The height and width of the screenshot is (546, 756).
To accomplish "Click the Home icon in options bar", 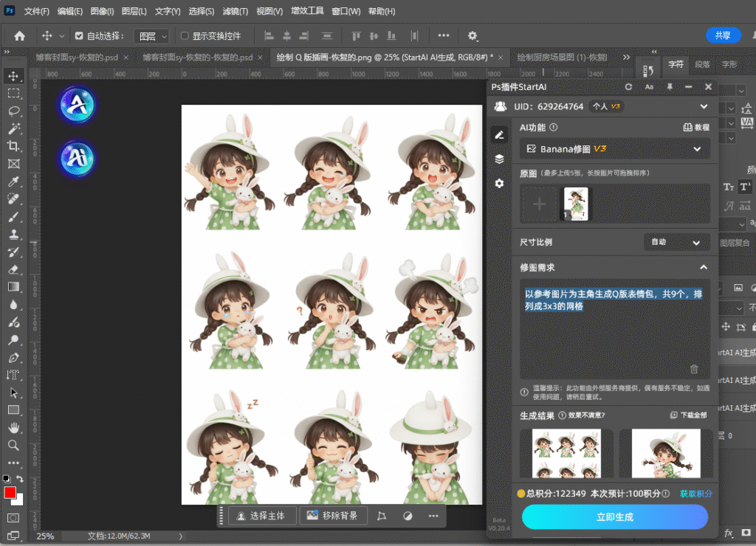I will pos(20,35).
